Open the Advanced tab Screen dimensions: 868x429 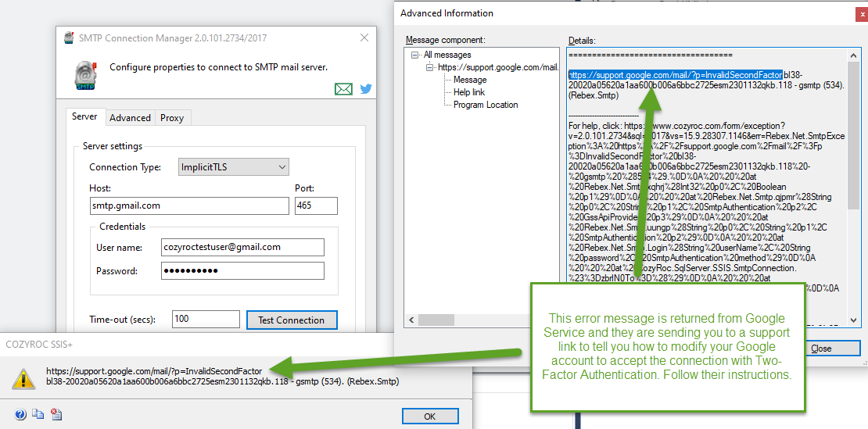pos(130,118)
